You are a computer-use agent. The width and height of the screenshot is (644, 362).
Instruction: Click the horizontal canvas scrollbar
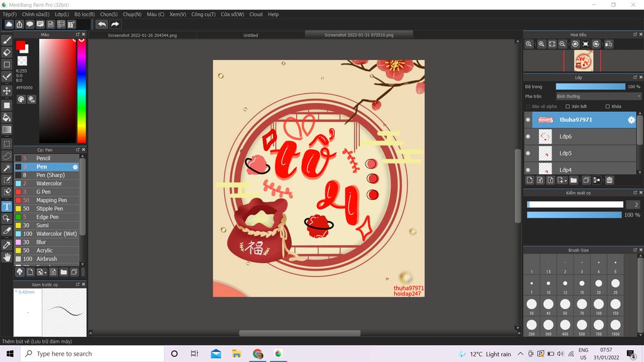[299, 333]
